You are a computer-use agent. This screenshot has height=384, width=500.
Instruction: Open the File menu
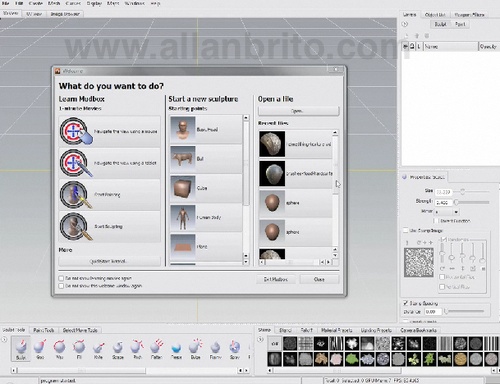[6, 3]
